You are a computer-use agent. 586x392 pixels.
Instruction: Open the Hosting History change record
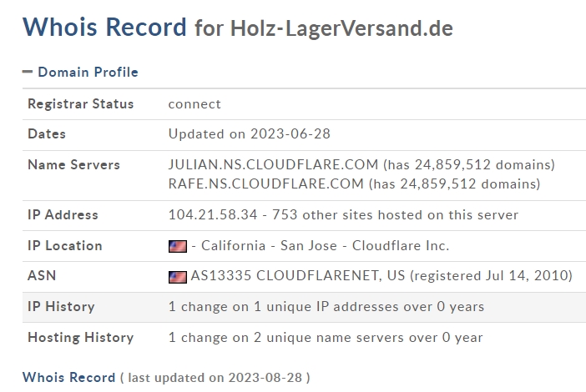326,338
